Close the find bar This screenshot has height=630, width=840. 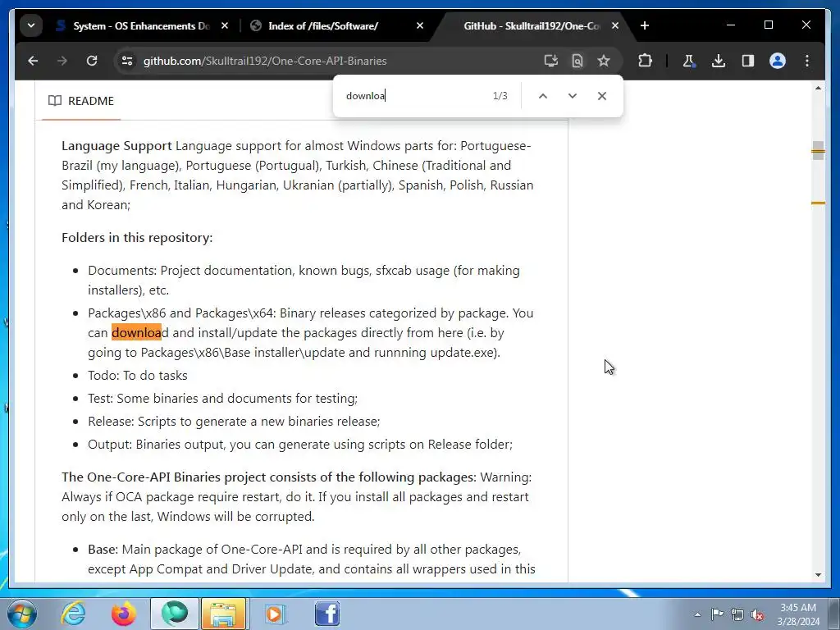coord(601,96)
